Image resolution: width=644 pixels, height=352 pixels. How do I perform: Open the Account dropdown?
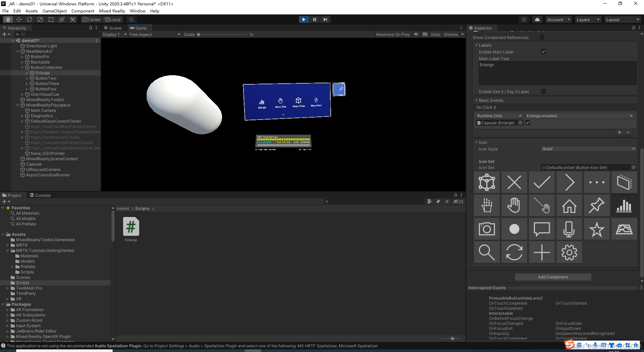(559, 19)
